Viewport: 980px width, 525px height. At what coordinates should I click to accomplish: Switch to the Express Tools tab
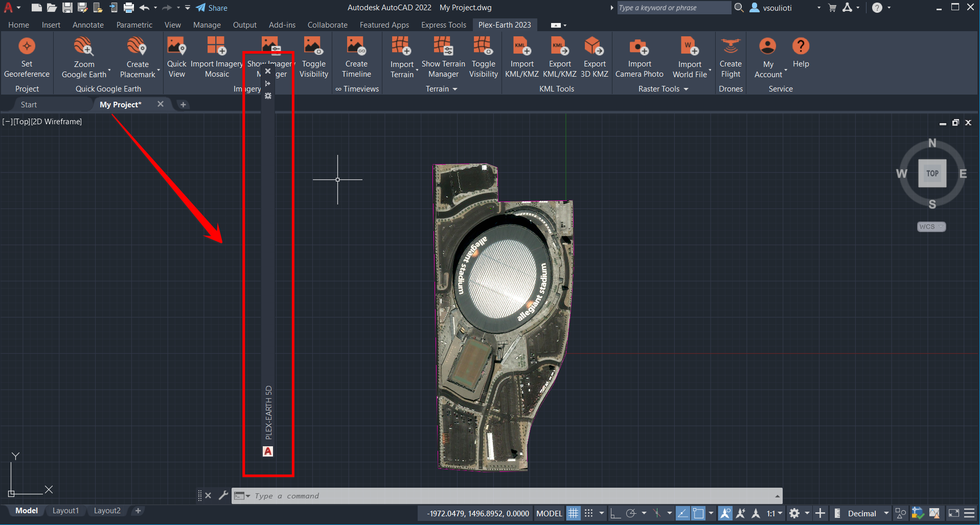pos(444,25)
